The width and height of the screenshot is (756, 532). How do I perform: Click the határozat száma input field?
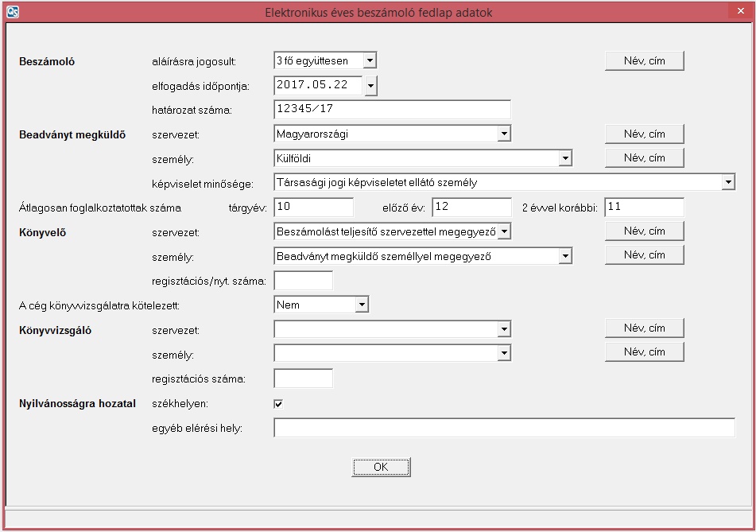392,110
